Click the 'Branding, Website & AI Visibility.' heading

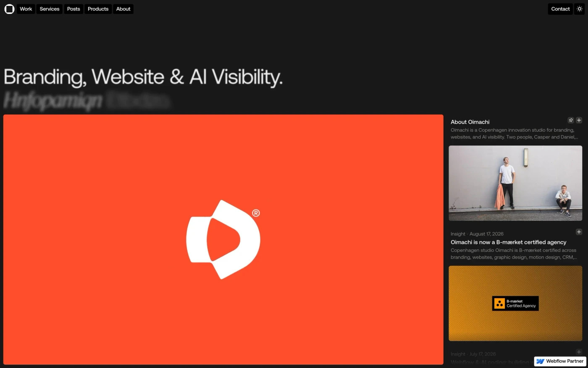pos(143,77)
